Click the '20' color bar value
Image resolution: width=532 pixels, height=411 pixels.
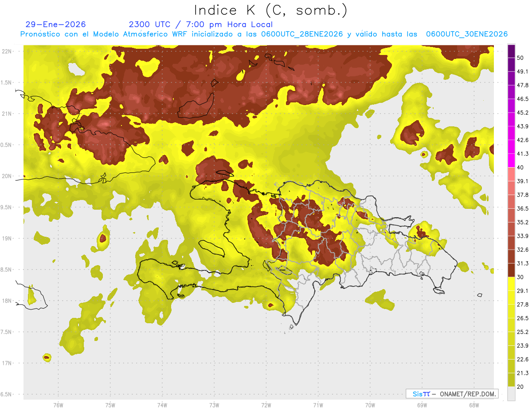[x=521, y=387]
